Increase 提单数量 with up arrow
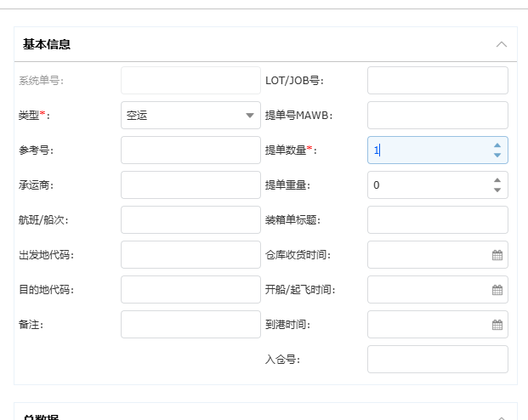Viewport: 528px width, 420px height. click(497, 145)
